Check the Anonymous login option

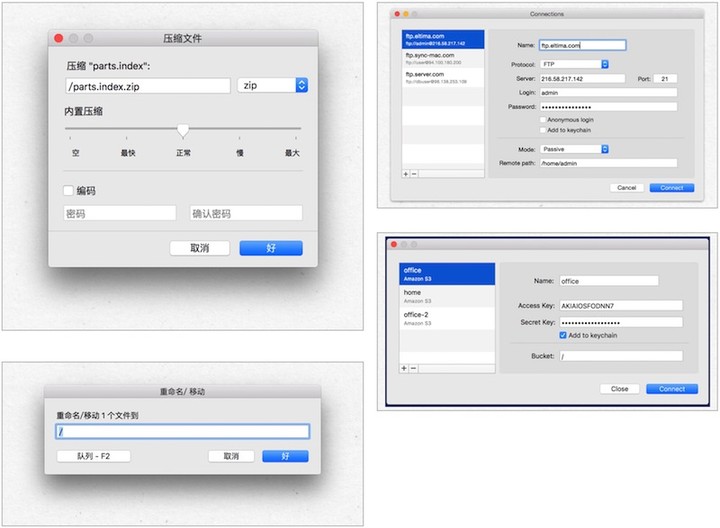(543, 120)
